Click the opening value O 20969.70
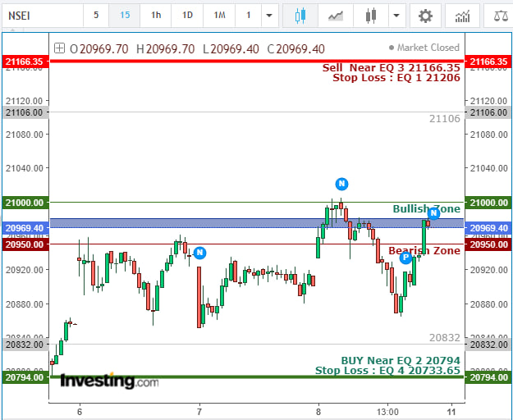The height and width of the screenshot is (420, 513). [99, 49]
